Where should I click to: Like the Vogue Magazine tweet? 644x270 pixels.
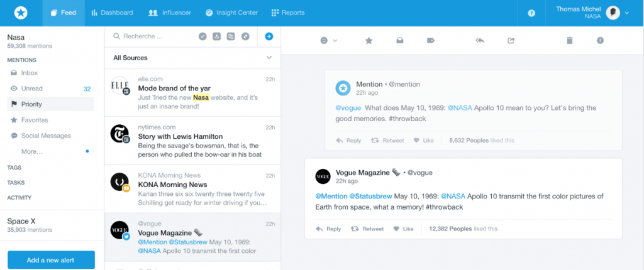tap(403, 229)
